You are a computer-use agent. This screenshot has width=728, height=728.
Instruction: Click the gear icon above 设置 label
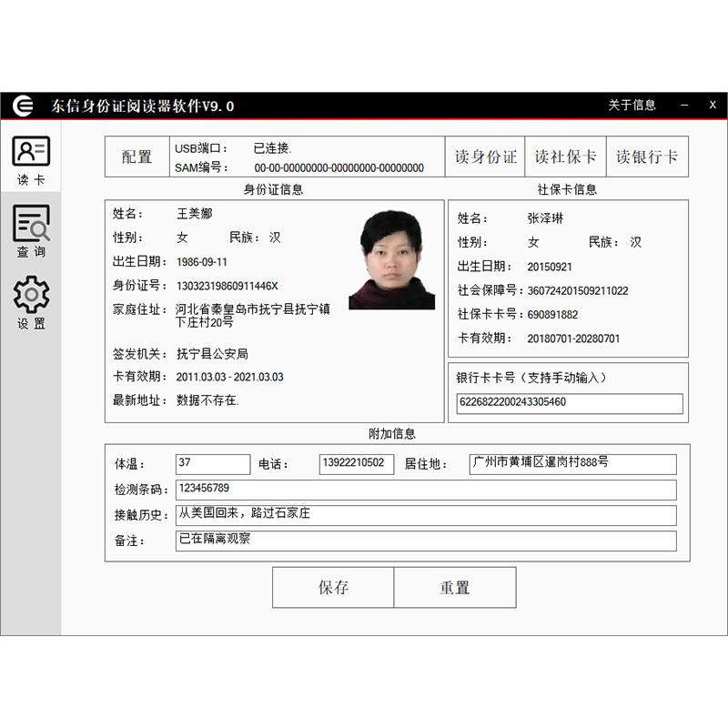pos(32,293)
